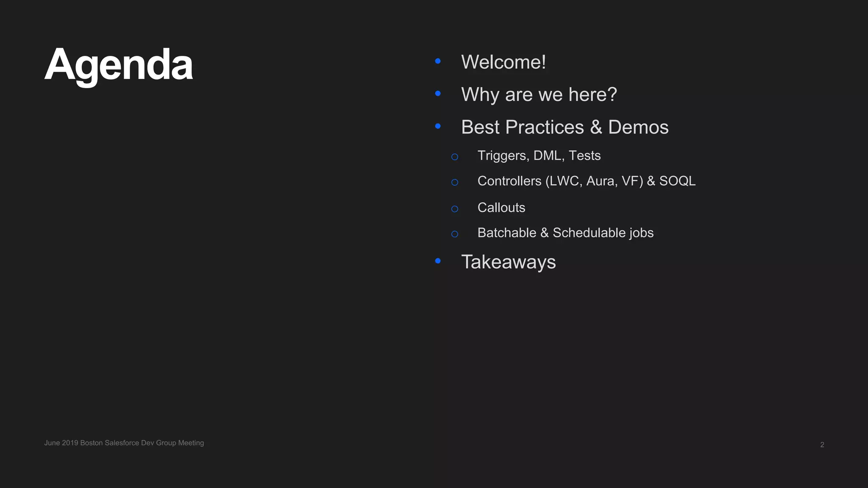
Task: Click "Controllers (LWC, Aura, VF) & SOQL" line
Action: (587, 181)
